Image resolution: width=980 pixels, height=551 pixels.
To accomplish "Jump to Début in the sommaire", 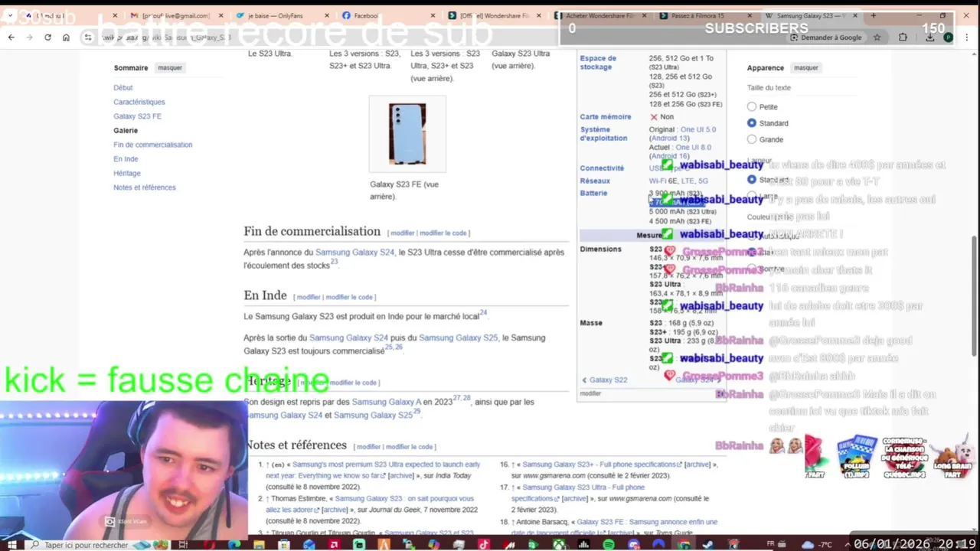I will tap(123, 87).
